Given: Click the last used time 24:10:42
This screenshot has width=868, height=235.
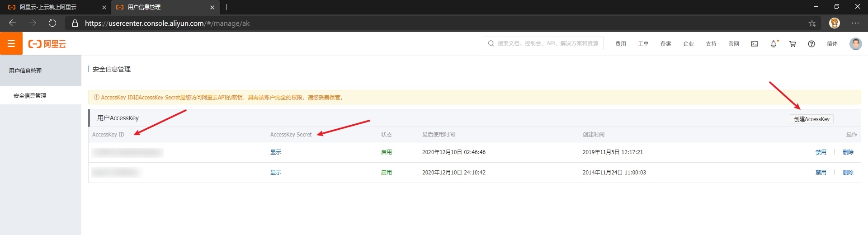Looking at the screenshot, I should (454, 173).
